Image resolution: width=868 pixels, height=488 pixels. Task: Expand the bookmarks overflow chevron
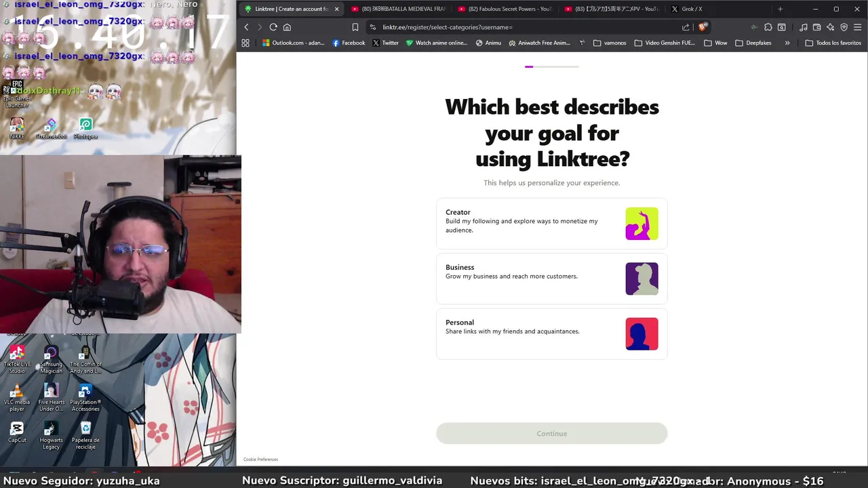787,43
